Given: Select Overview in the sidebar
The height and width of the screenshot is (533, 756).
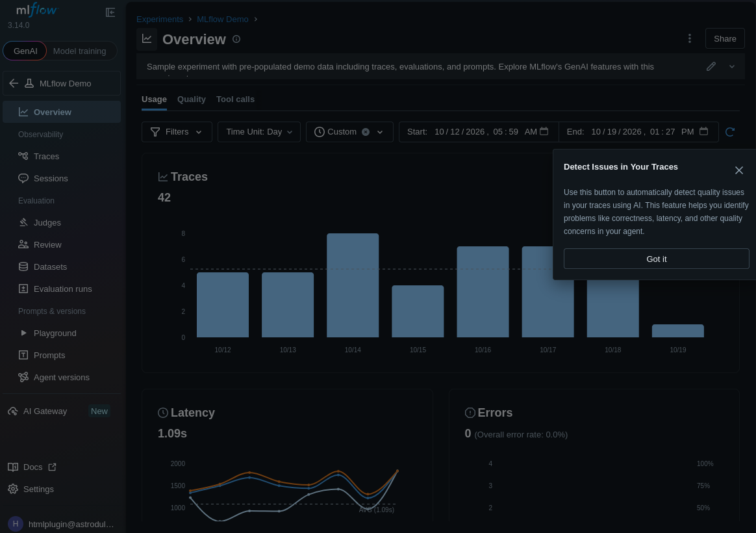Looking at the screenshot, I should click(62, 112).
